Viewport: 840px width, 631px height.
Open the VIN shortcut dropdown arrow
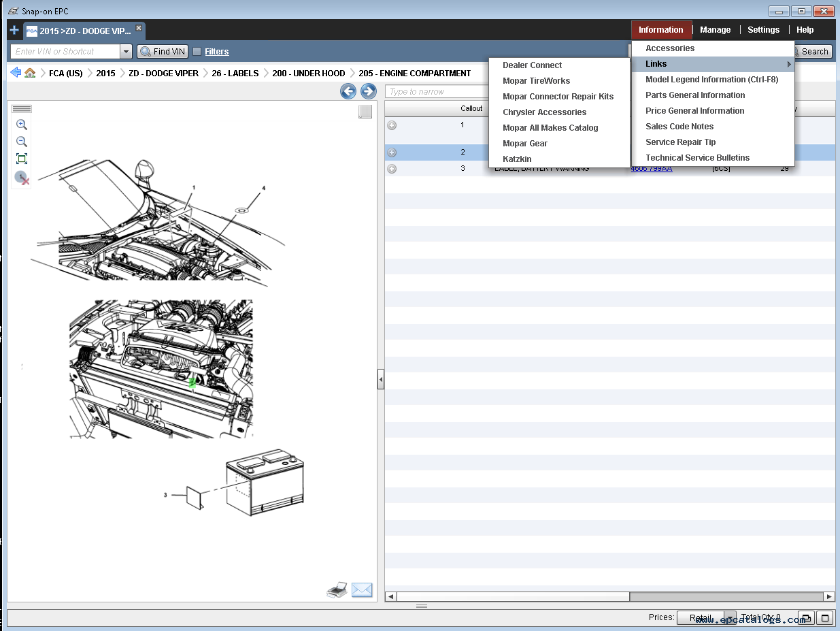(x=125, y=52)
